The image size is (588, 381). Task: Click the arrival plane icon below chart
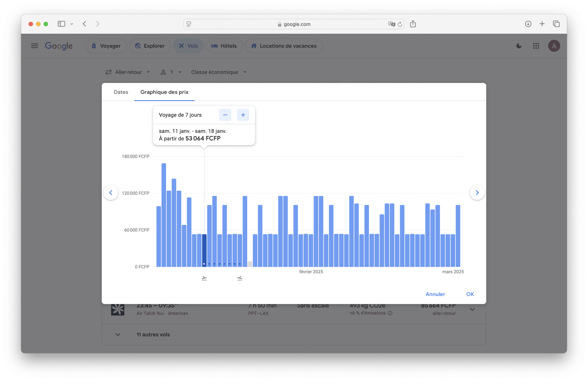click(240, 278)
